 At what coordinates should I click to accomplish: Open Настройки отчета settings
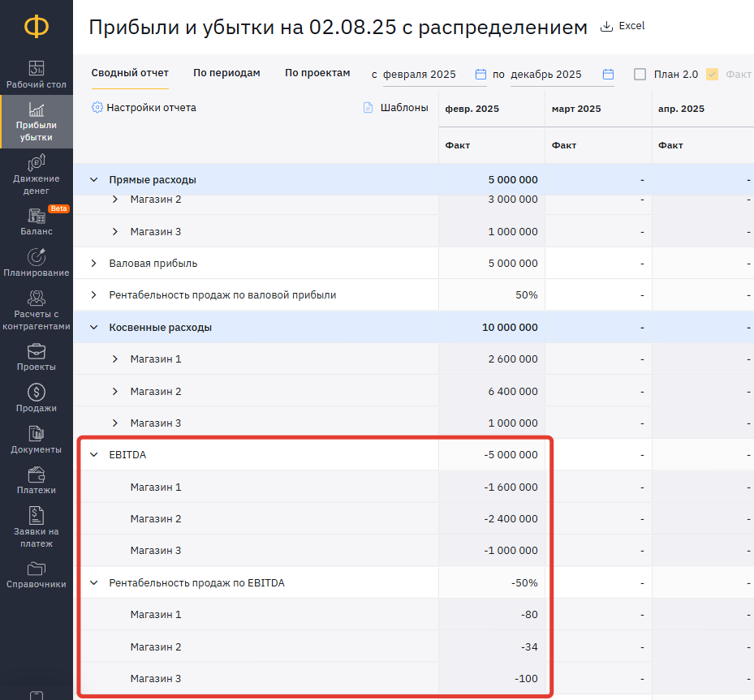[x=144, y=108]
